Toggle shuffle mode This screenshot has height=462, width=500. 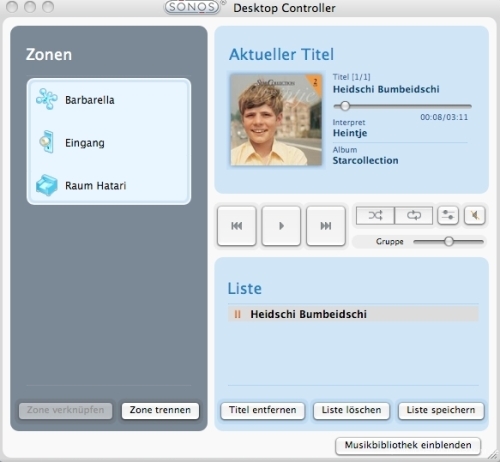click(x=375, y=215)
